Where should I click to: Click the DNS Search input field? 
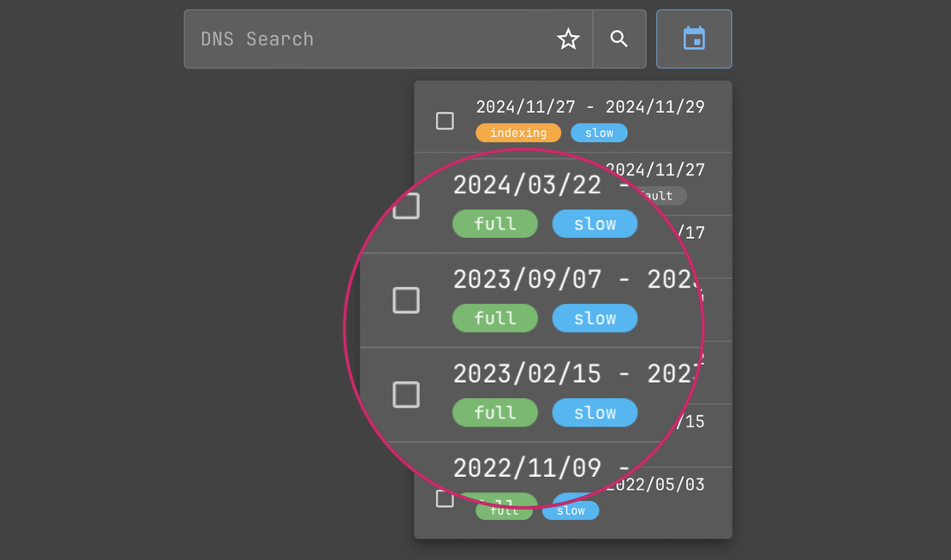tap(368, 39)
